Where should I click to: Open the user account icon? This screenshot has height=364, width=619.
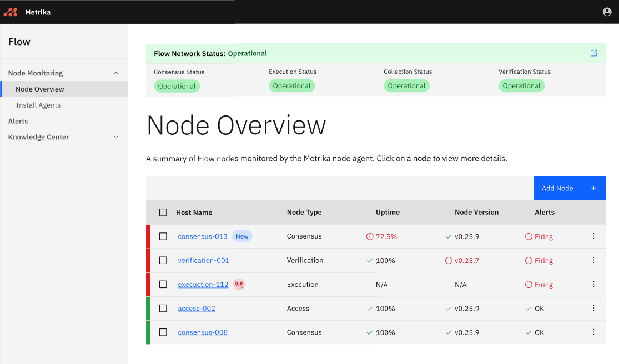pos(607,11)
